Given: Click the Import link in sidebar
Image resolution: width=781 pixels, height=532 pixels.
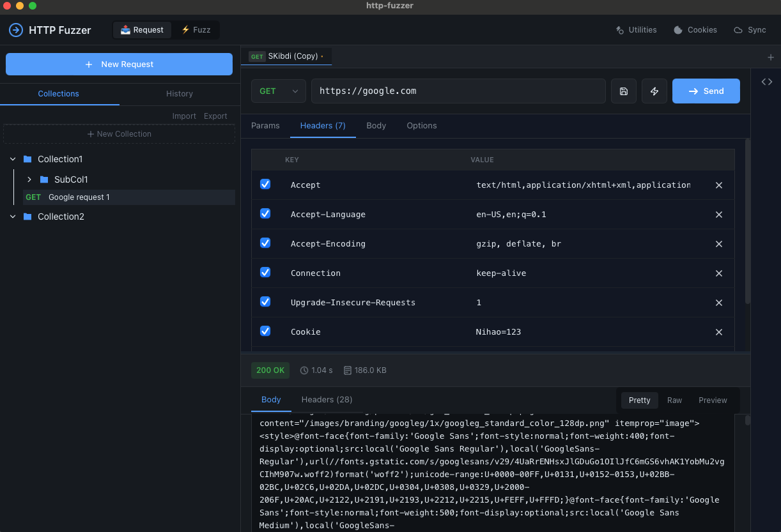Looking at the screenshot, I should [x=184, y=116].
